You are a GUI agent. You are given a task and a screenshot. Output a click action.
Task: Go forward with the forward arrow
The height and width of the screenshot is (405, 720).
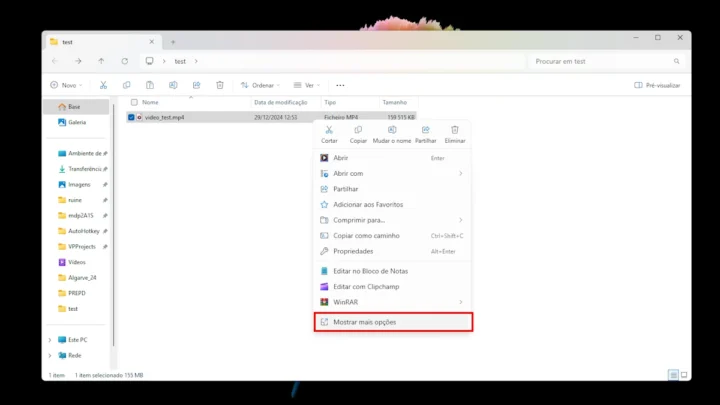[x=78, y=61]
